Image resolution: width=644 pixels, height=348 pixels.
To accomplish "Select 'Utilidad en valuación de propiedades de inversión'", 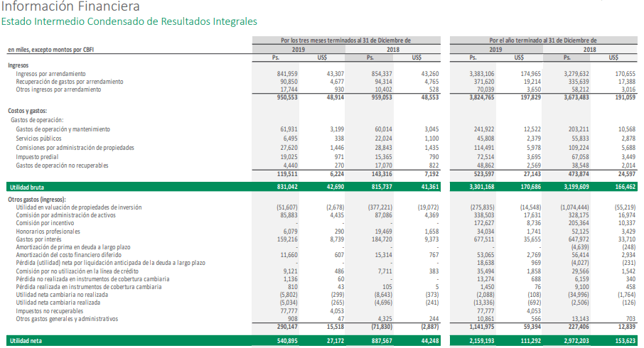I will 79,207.
